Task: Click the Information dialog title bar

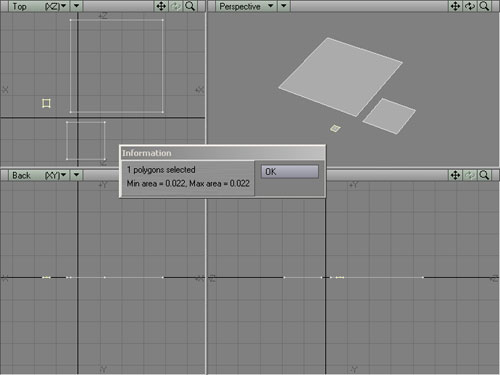Action: pyautogui.click(x=222, y=153)
